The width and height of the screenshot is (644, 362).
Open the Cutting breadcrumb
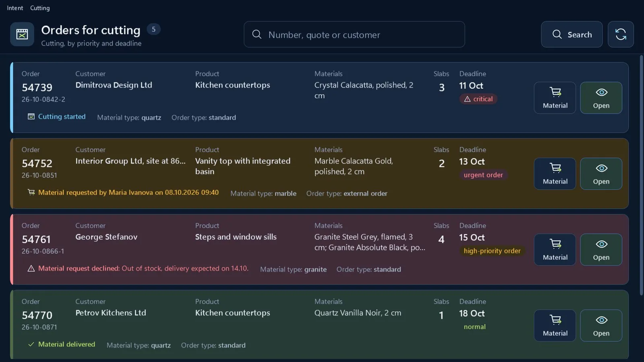click(x=40, y=8)
